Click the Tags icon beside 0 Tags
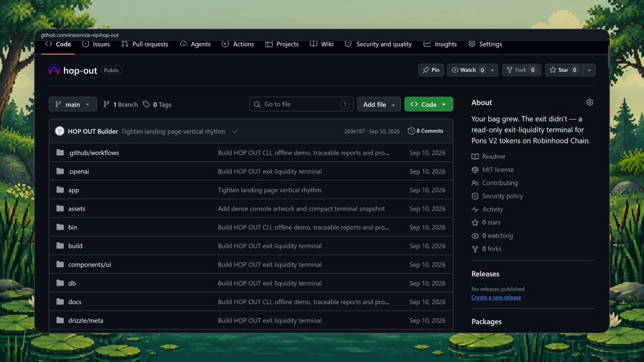The image size is (644, 362). [x=147, y=105]
